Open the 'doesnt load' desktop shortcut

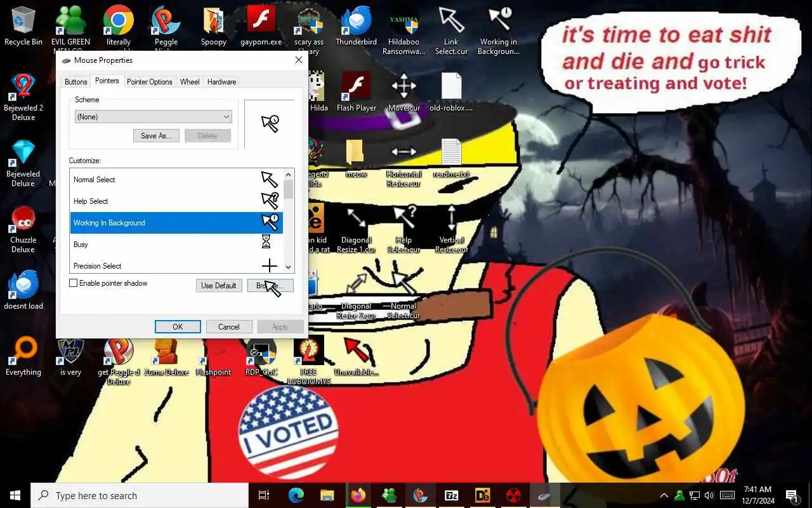23,290
